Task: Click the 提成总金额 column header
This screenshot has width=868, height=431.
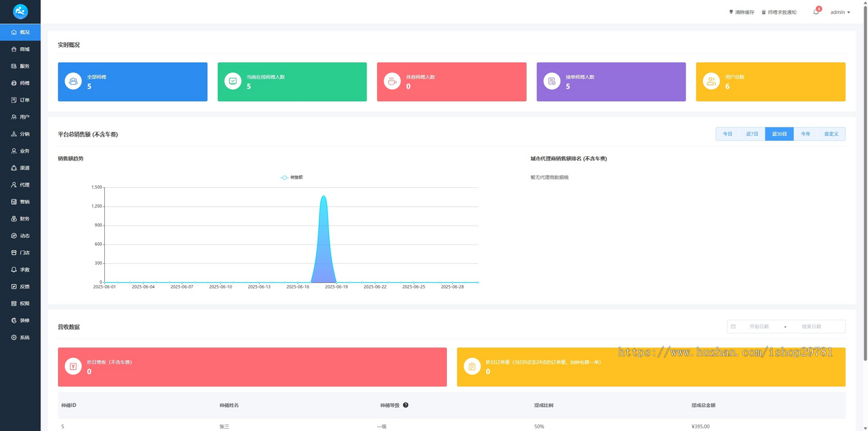Action: [704, 405]
